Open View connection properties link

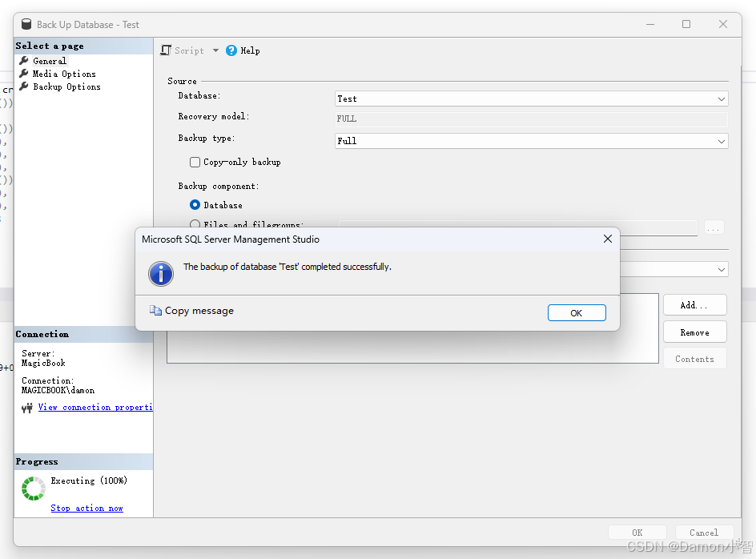95,407
